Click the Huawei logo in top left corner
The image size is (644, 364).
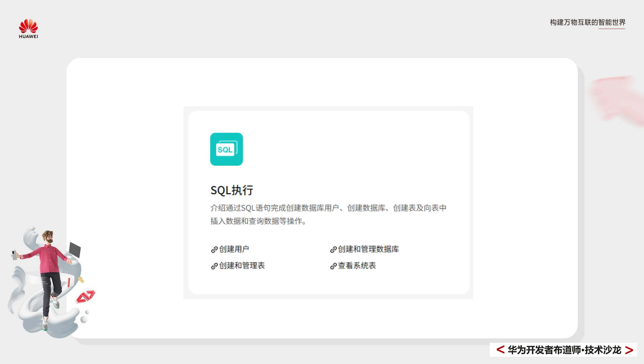click(x=28, y=26)
